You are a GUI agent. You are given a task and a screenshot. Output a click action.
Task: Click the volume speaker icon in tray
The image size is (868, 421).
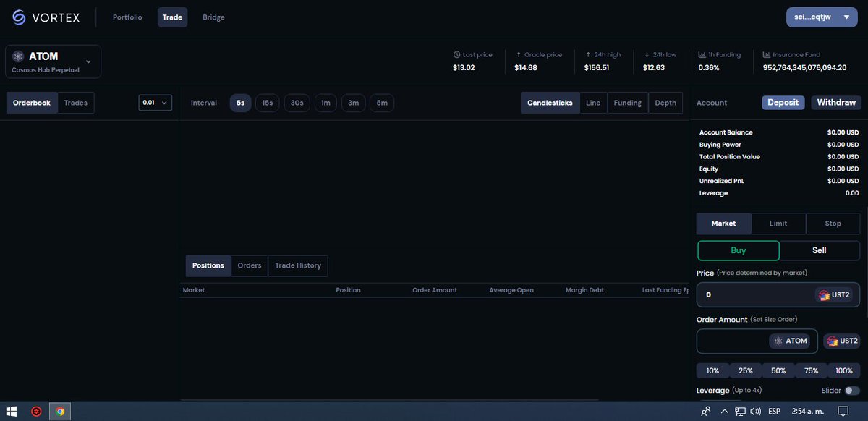(x=756, y=412)
